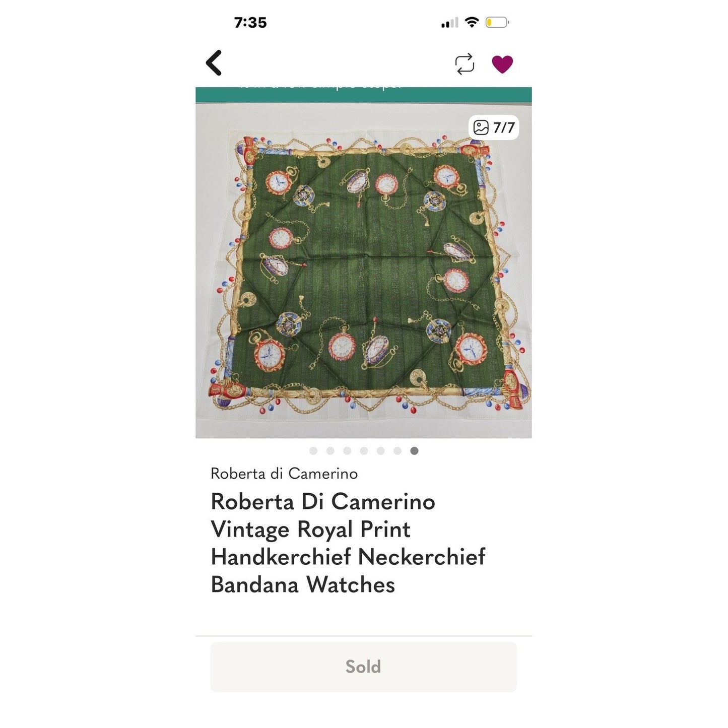Select the third image pagination dot
728x728 pixels.
coord(347,451)
